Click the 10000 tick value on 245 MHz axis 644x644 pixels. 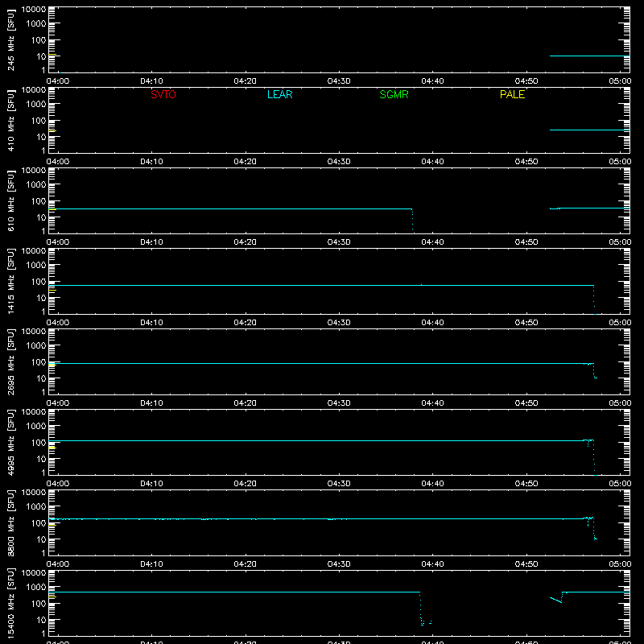(x=34, y=9)
